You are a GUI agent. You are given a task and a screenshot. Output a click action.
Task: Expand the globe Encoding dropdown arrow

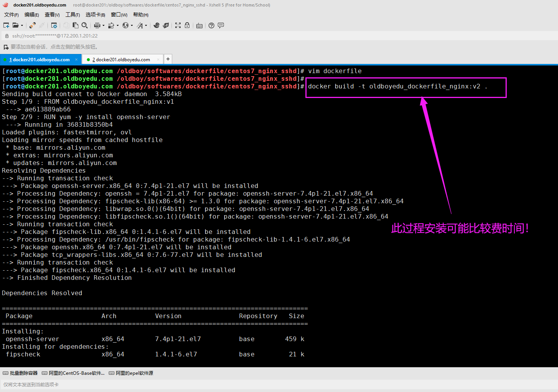[132, 26]
